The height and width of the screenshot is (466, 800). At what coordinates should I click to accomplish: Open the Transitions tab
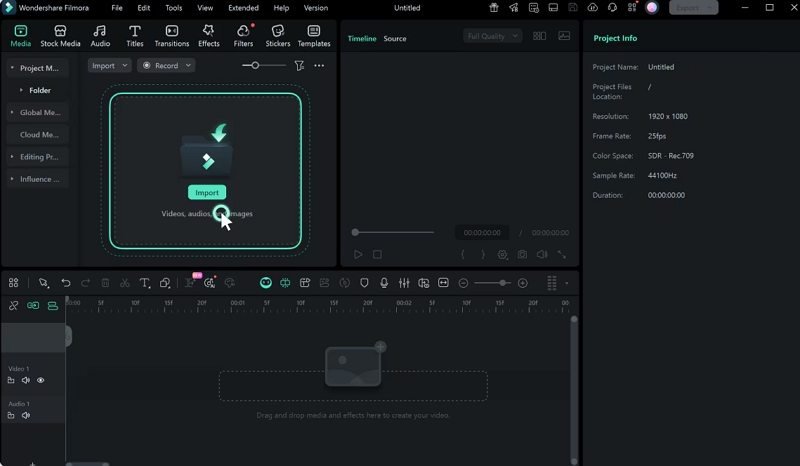click(x=172, y=36)
